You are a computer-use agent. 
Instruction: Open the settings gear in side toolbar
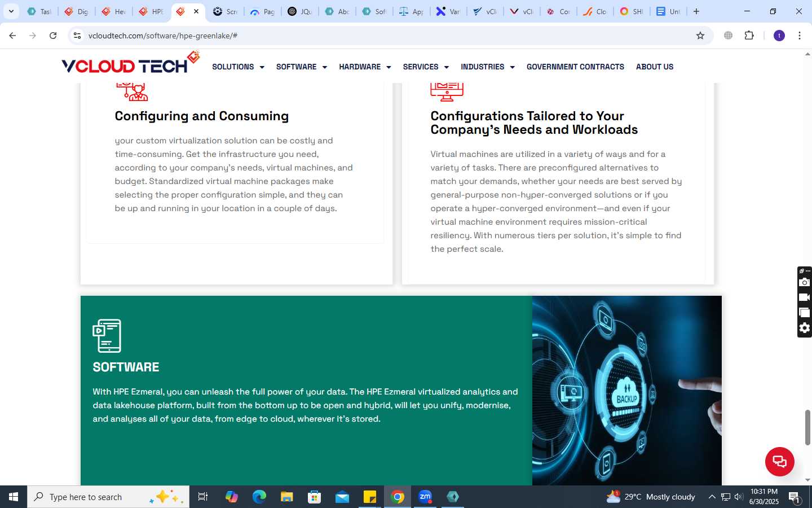[x=805, y=328]
